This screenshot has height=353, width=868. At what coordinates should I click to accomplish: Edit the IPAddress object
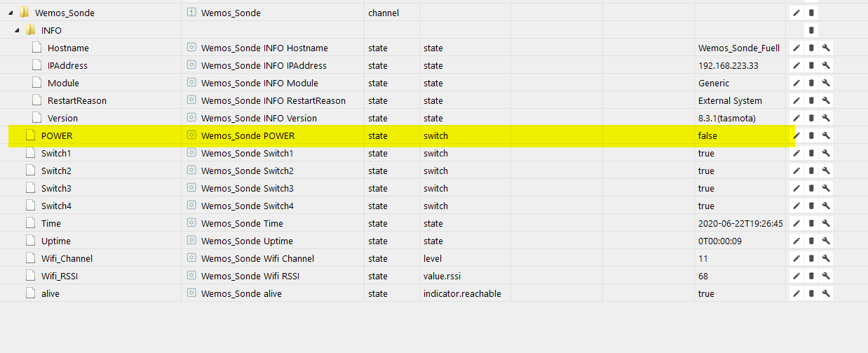[796, 65]
